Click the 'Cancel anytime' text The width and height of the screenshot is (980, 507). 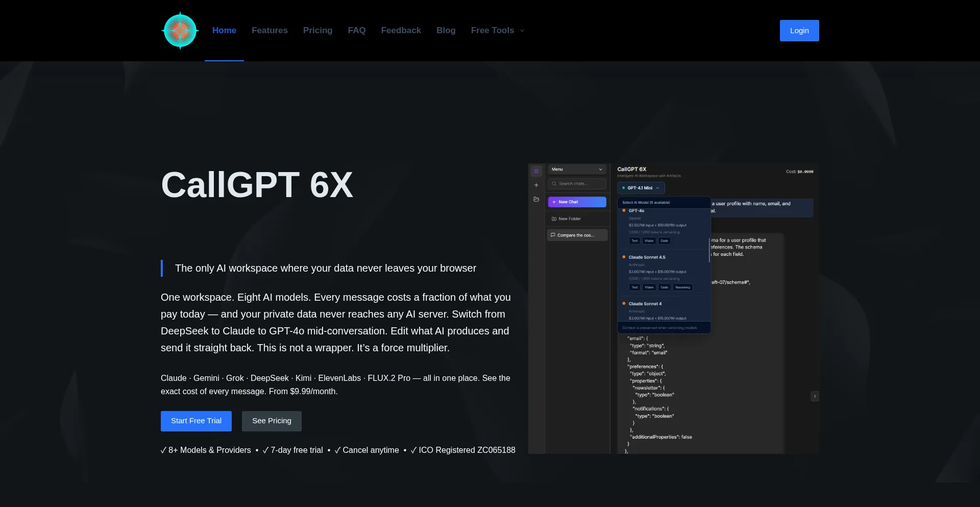[371, 450]
